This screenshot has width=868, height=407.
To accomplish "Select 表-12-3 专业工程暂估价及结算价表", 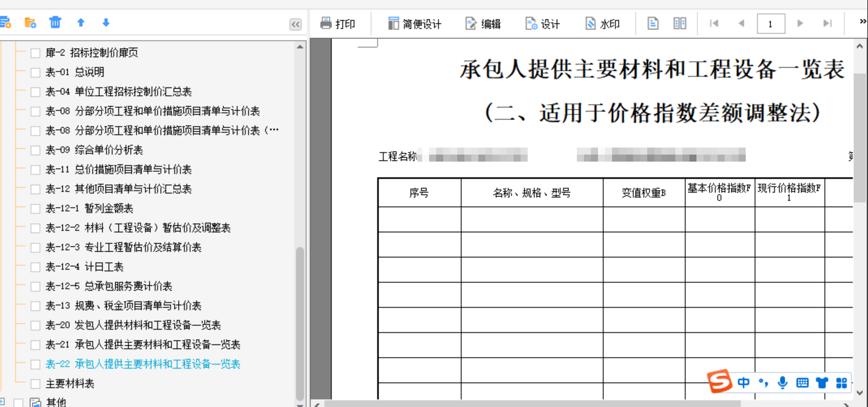I will [123, 247].
